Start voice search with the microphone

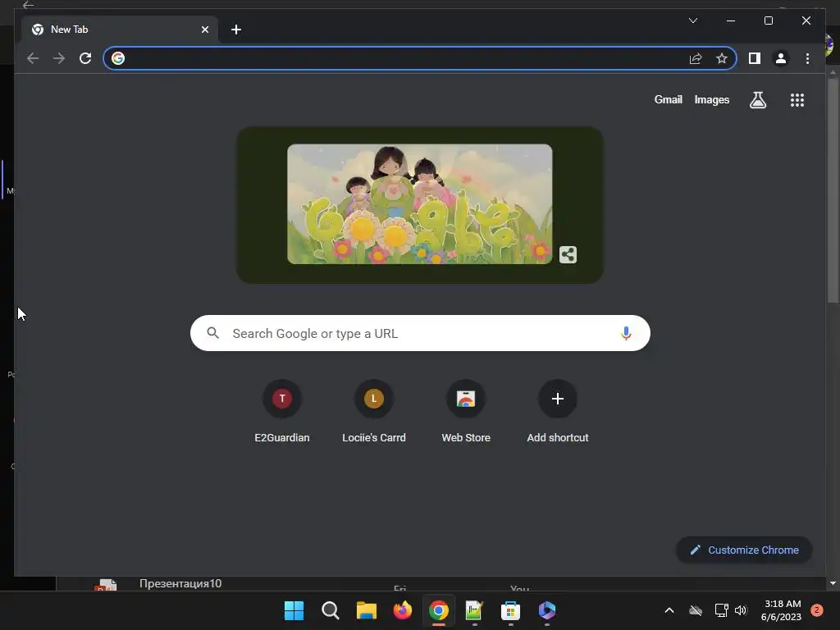626,333
